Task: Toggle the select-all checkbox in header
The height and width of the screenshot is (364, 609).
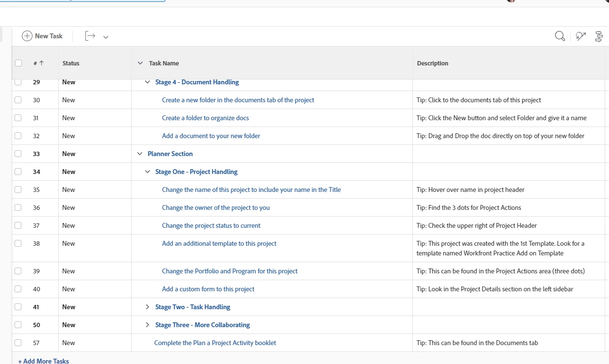Action: pyautogui.click(x=18, y=63)
